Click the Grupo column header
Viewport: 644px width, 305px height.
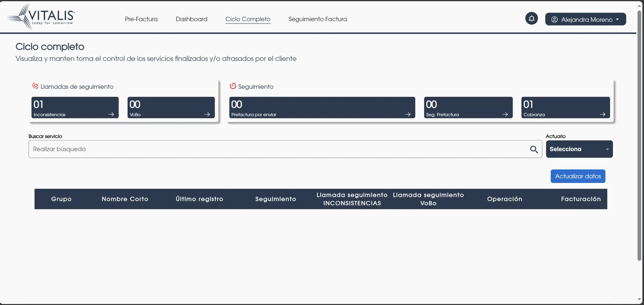[61, 199]
